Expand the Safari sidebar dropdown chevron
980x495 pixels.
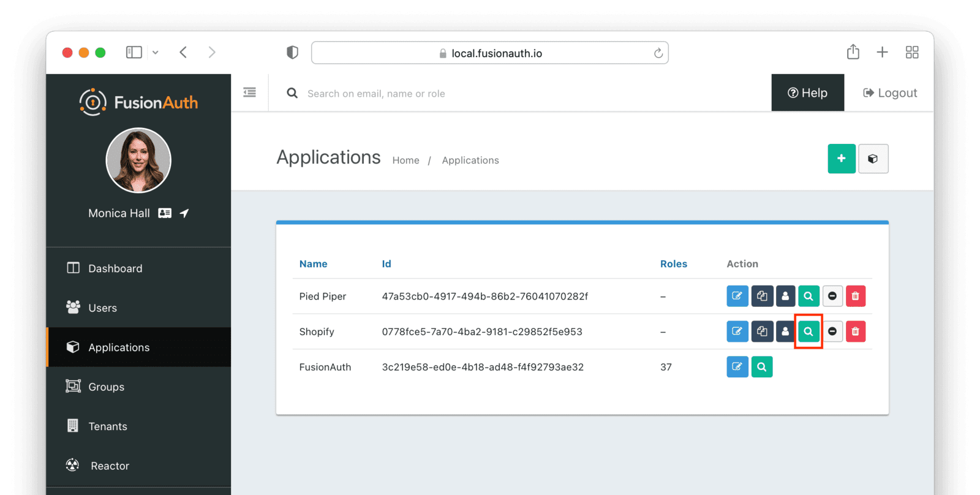[156, 53]
